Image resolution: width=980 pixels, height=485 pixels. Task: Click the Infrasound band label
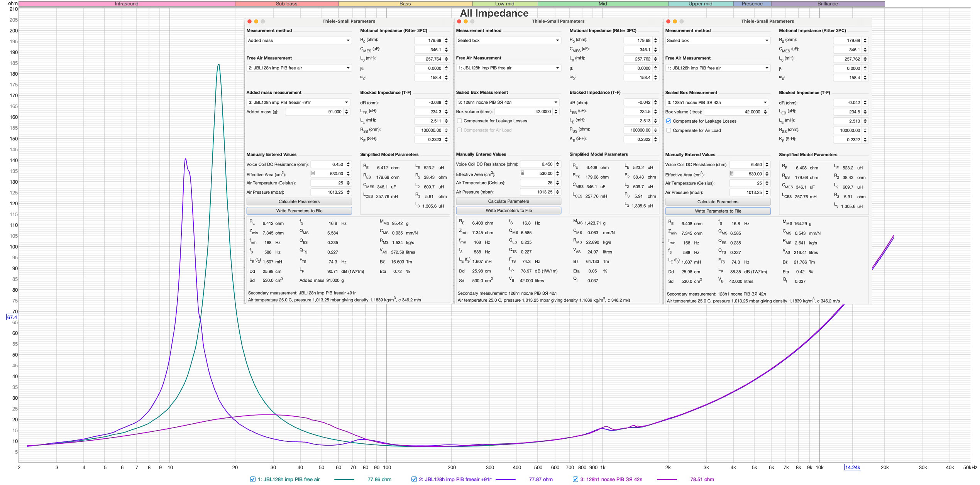click(x=127, y=3)
